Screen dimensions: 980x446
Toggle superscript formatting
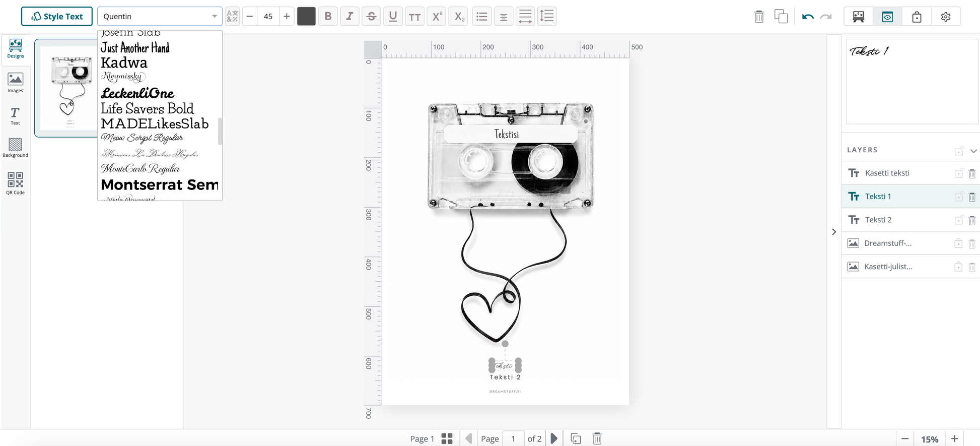click(436, 16)
